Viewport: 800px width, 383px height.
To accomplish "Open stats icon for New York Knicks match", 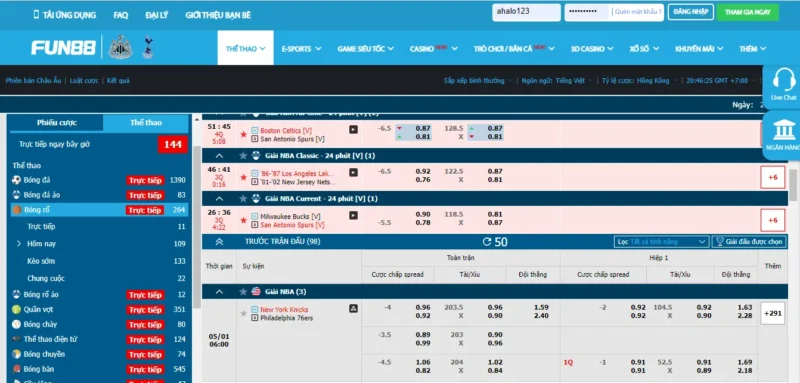I will click(353, 309).
